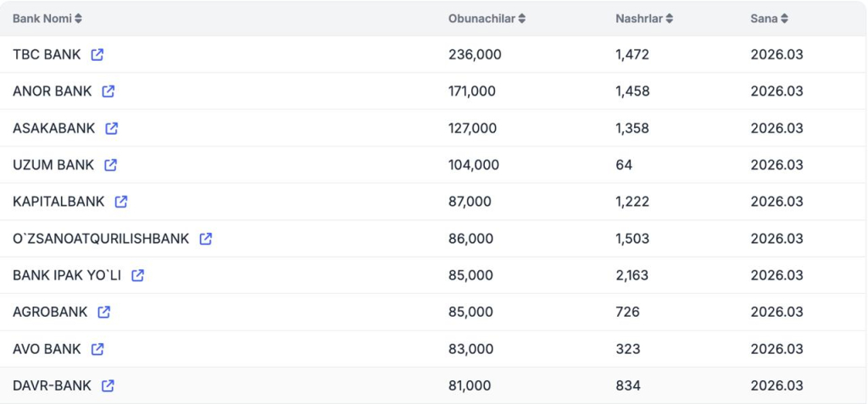Open UZUM BANK external link icon
This screenshot has width=868, height=404.
pos(110,165)
